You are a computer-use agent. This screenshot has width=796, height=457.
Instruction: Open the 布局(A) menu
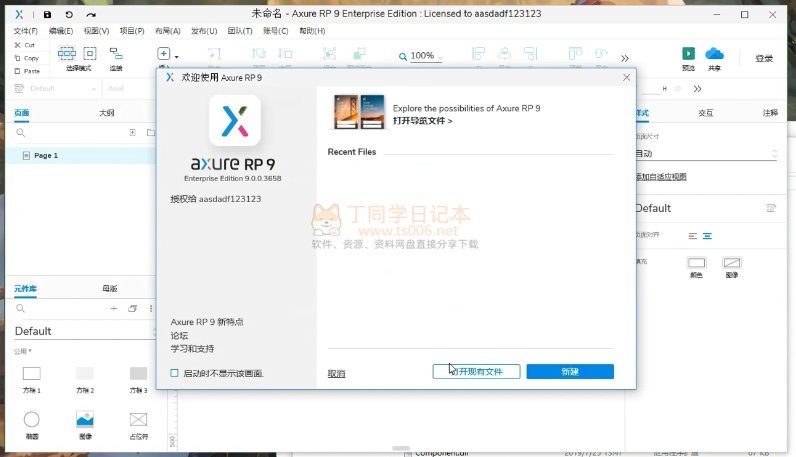coord(168,31)
